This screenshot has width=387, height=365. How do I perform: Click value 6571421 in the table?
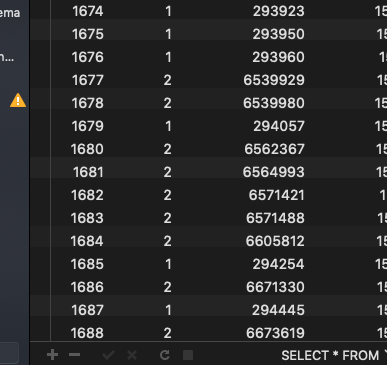(x=277, y=195)
